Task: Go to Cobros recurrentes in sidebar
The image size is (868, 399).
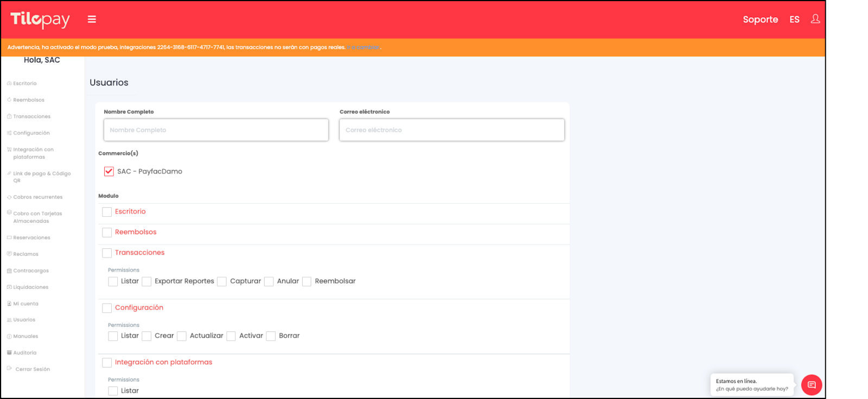Action: [37, 197]
